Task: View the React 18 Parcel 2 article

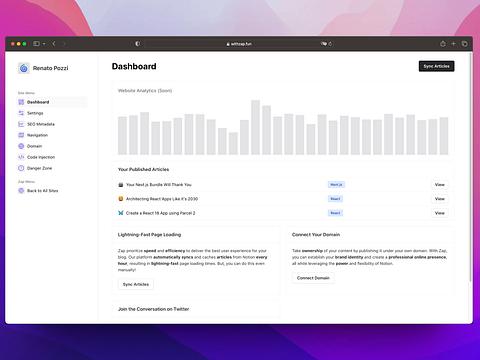Action: click(440, 213)
